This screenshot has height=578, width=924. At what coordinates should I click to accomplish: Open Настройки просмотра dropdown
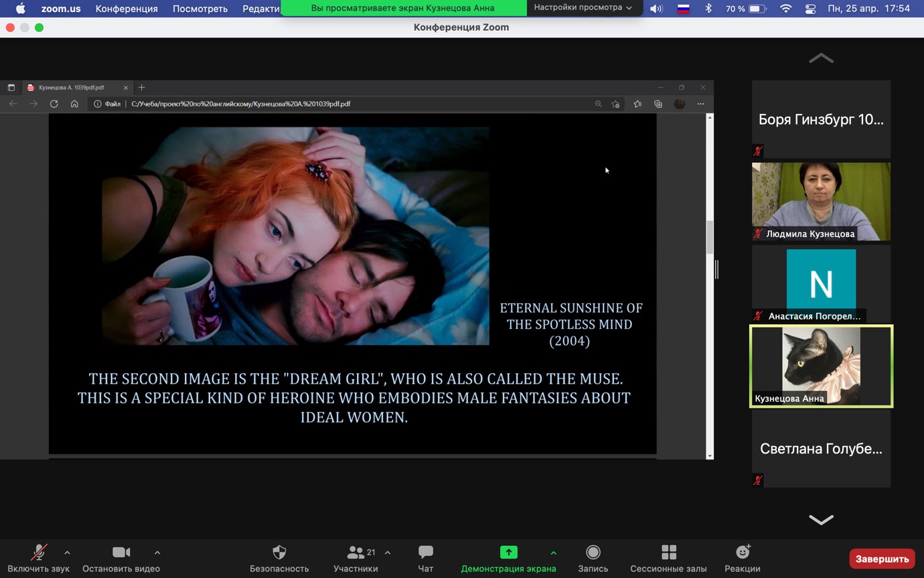pyautogui.click(x=583, y=7)
